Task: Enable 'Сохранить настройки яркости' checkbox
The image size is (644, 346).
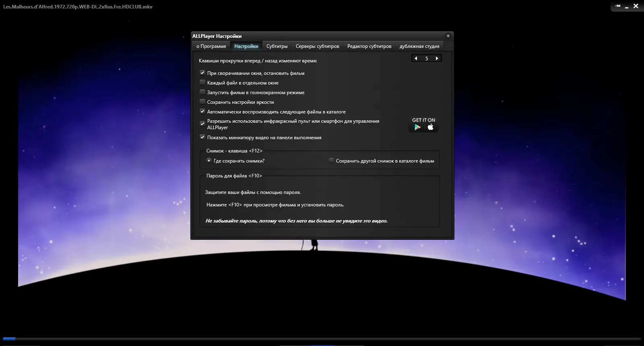Action: coord(202,102)
